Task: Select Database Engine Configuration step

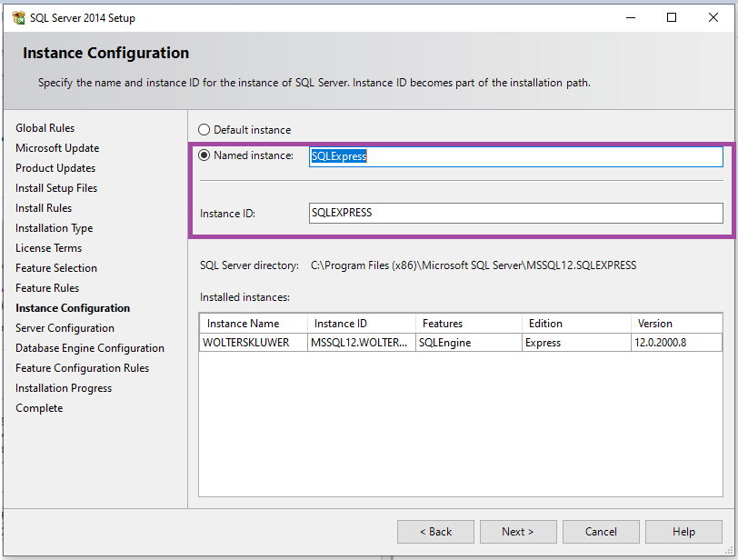Action: pos(90,348)
